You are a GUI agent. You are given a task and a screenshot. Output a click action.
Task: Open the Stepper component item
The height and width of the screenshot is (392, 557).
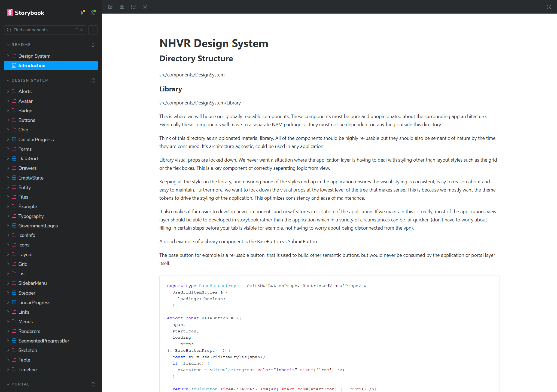pyautogui.click(x=27, y=293)
